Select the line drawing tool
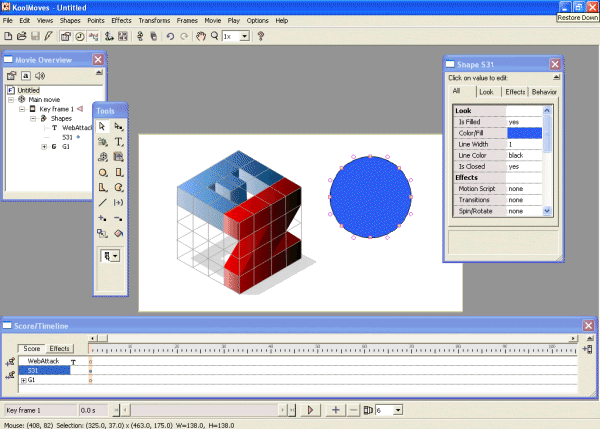 pyautogui.click(x=103, y=201)
